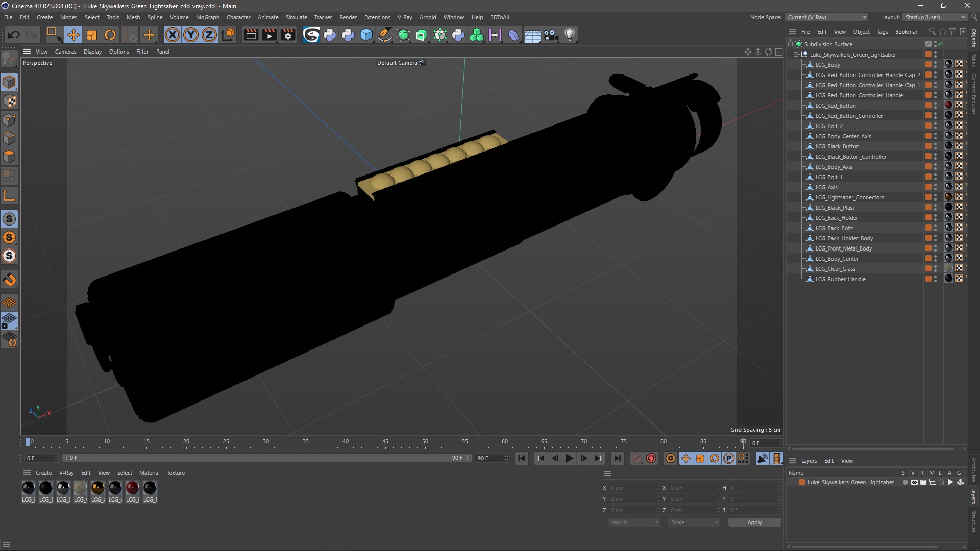Select the clear glass material swatch

coord(80,488)
